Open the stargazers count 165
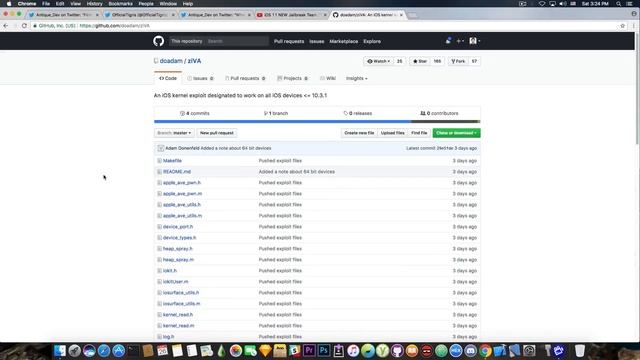Image resolution: width=640 pixels, height=360 pixels. click(x=437, y=61)
